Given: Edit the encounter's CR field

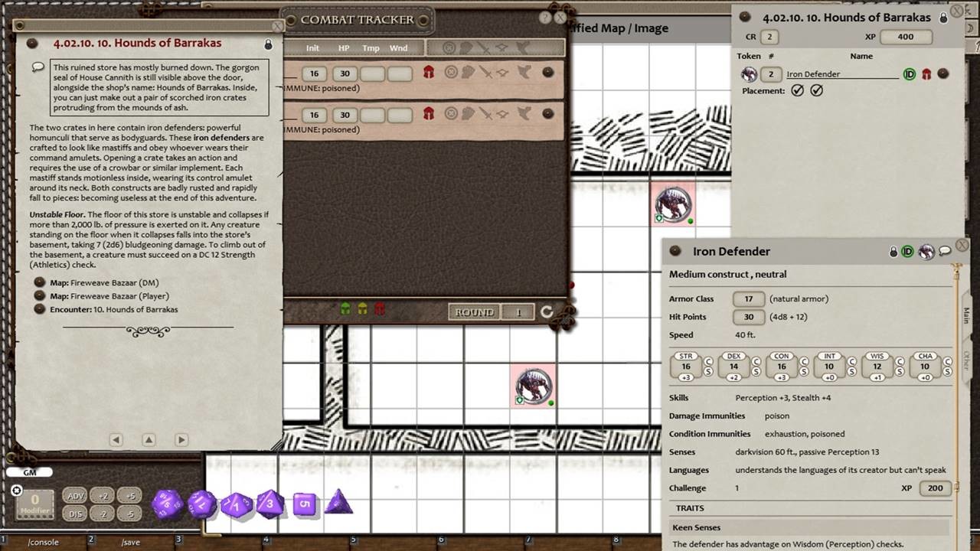Looking at the screenshot, I should point(769,37).
